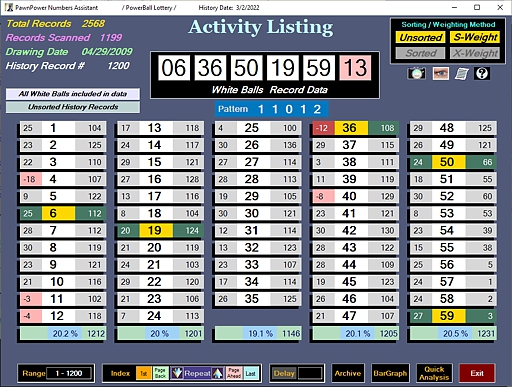Click the Range input field 1 - 1200
The height and width of the screenshot is (387, 512).
point(69,373)
